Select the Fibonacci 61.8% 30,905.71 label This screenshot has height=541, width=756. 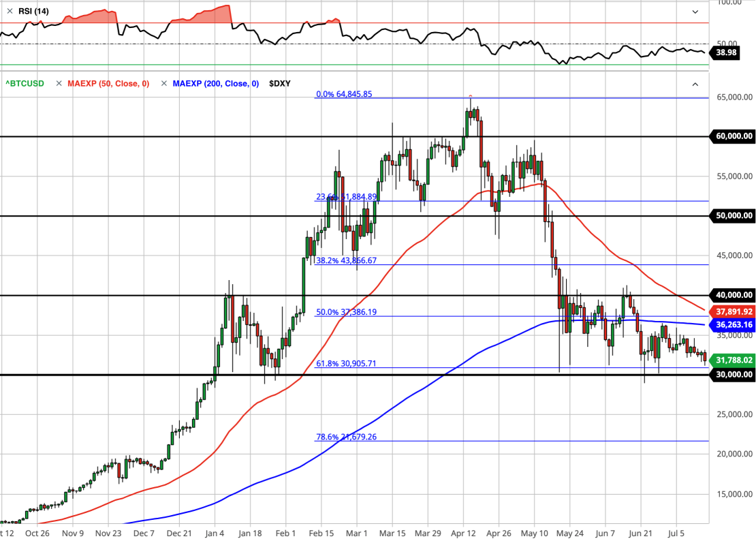pyautogui.click(x=346, y=364)
